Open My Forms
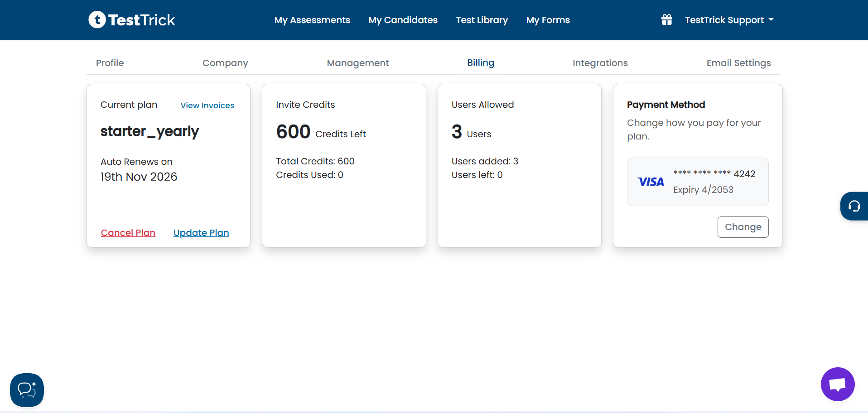The width and height of the screenshot is (868, 413). [x=548, y=20]
